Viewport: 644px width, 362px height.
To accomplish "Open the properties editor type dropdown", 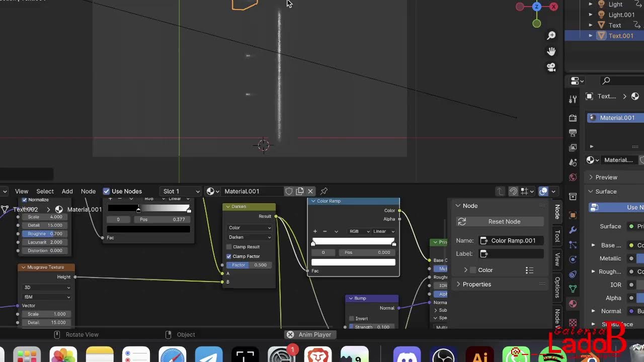I will coord(577,81).
